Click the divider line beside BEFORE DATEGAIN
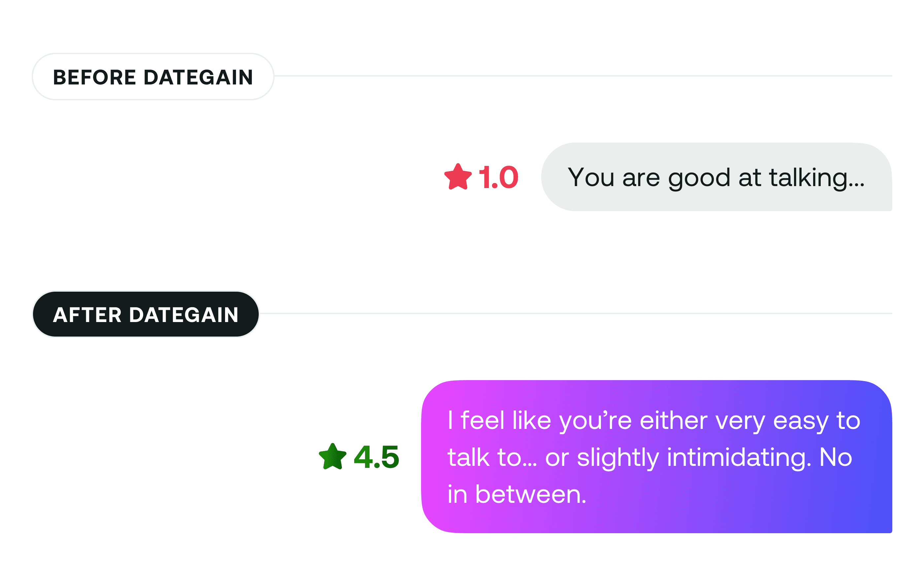This screenshot has height=586, width=924. (x=583, y=76)
